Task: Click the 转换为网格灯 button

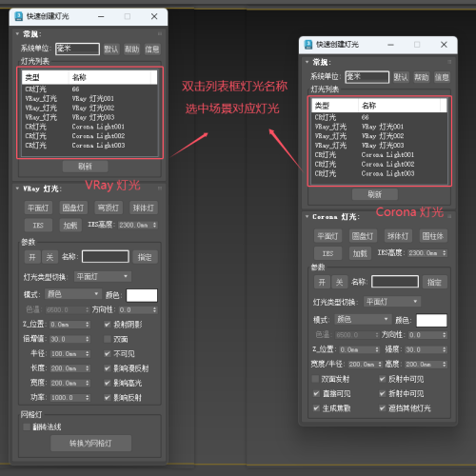Action: tap(90, 443)
